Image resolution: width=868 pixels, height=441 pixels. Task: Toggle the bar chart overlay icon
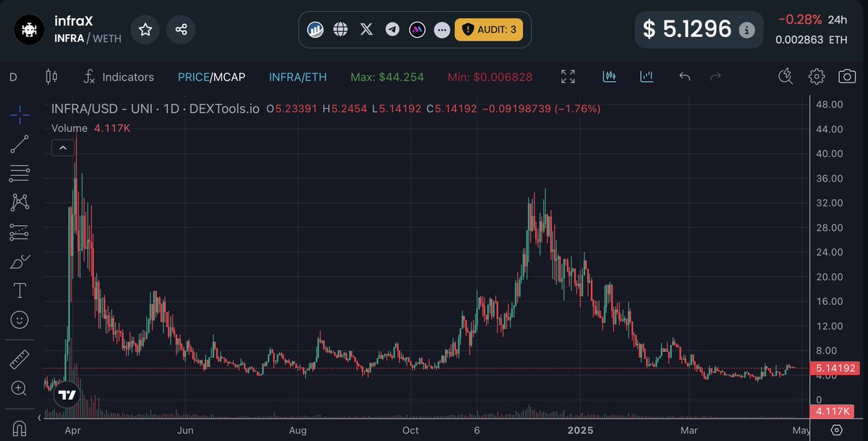click(x=647, y=76)
